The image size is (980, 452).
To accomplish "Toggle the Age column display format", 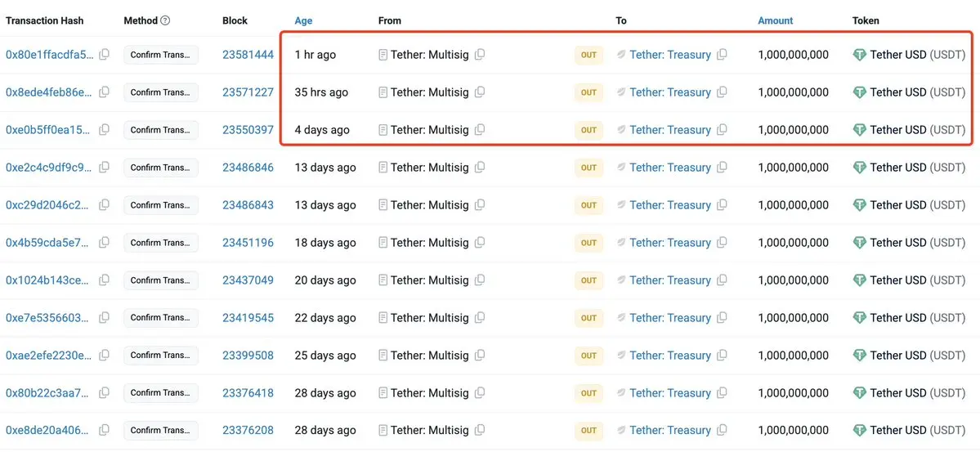I will (x=303, y=20).
